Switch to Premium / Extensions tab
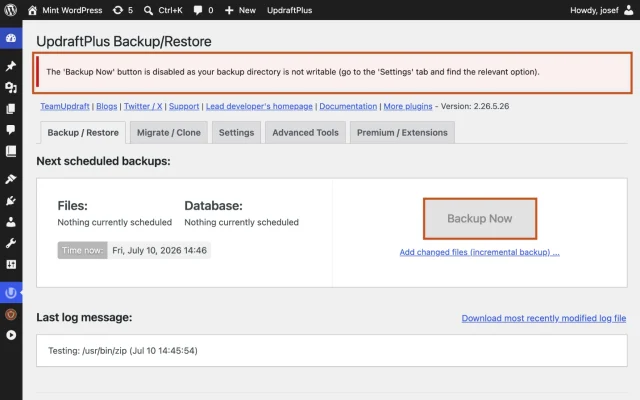Viewport: 640px width, 400px height. click(x=402, y=133)
